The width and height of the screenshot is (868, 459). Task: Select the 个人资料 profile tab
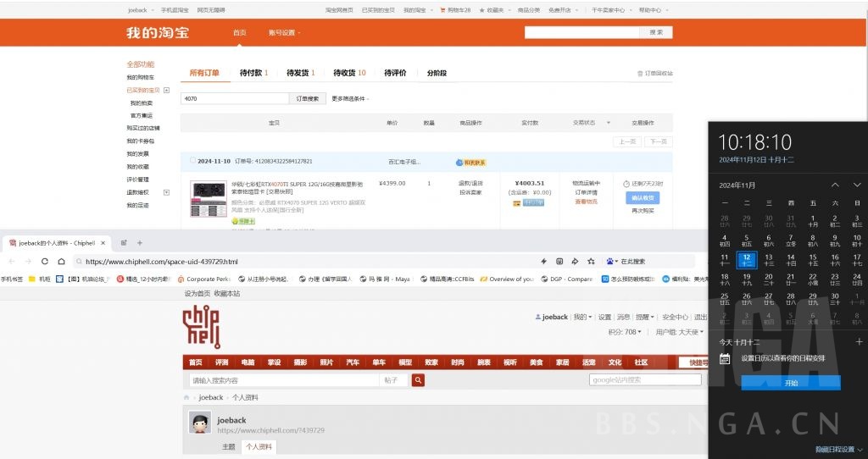click(259, 446)
